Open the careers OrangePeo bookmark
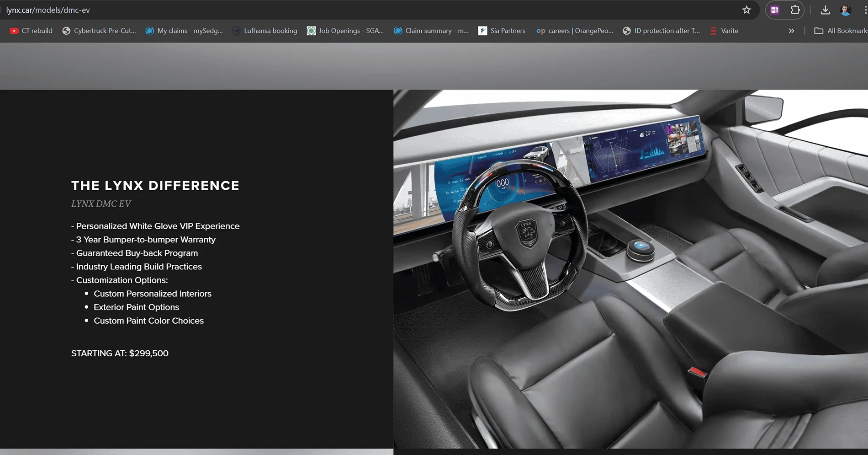The width and height of the screenshot is (868, 455). coord(575,31)
